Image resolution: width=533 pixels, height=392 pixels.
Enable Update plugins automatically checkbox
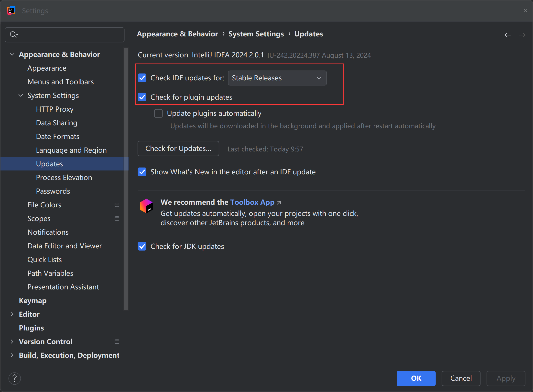tap(158, 113)
